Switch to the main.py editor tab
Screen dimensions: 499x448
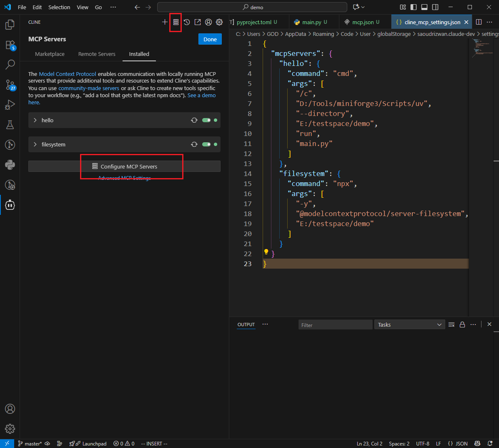click(314, 22)
